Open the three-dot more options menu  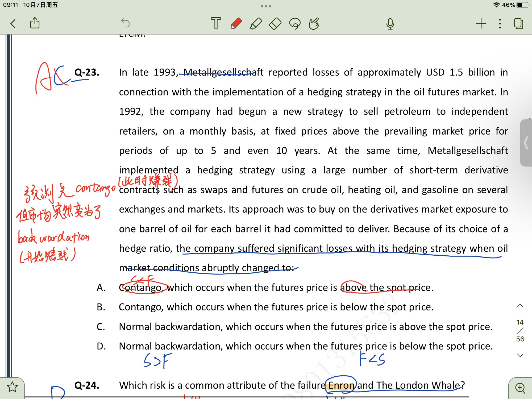[x=500, y=23]
